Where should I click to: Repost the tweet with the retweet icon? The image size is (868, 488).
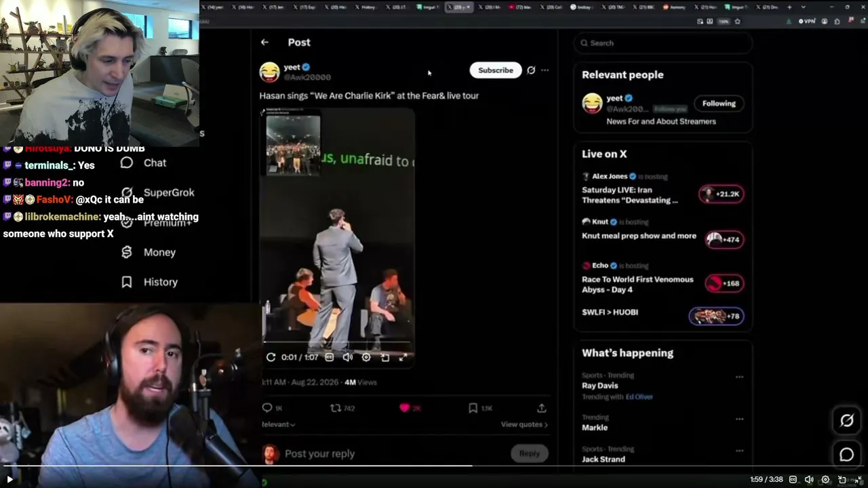tap(335, 408)
